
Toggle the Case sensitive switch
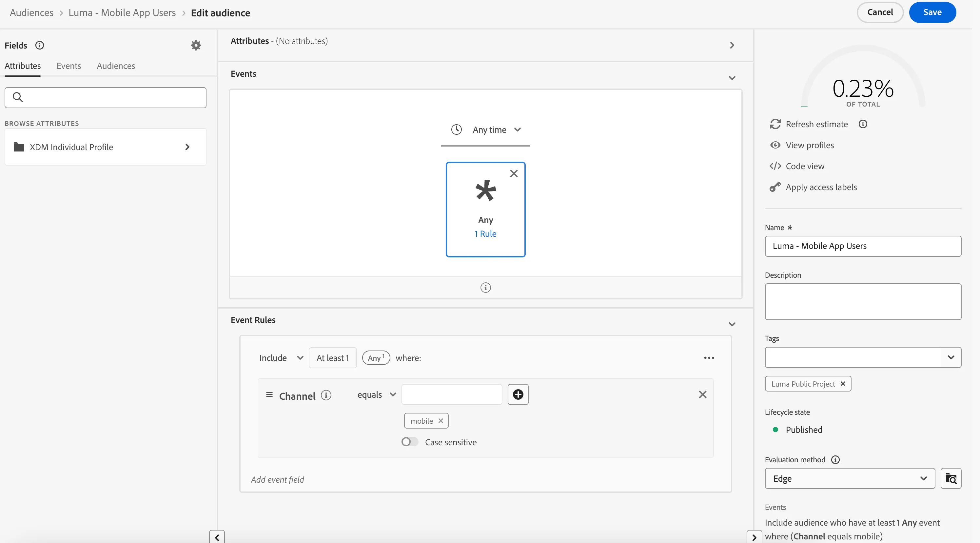pyautogui.click(x=410, y=442)
